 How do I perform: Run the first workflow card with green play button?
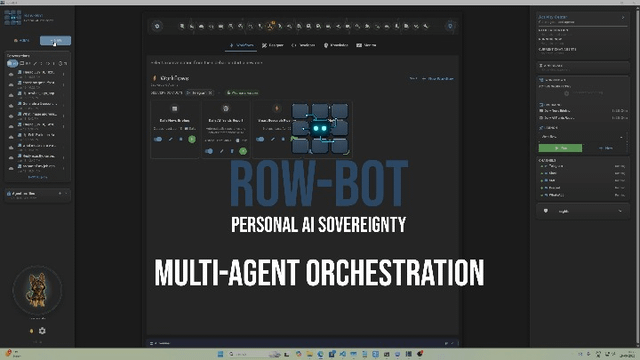pos(192,140)
